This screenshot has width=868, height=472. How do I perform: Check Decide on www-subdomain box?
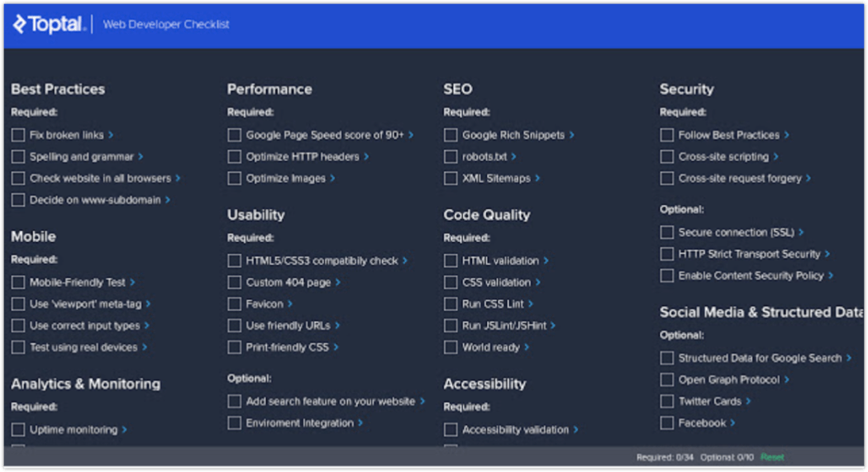pyautogui.click(x=18, y=200)
